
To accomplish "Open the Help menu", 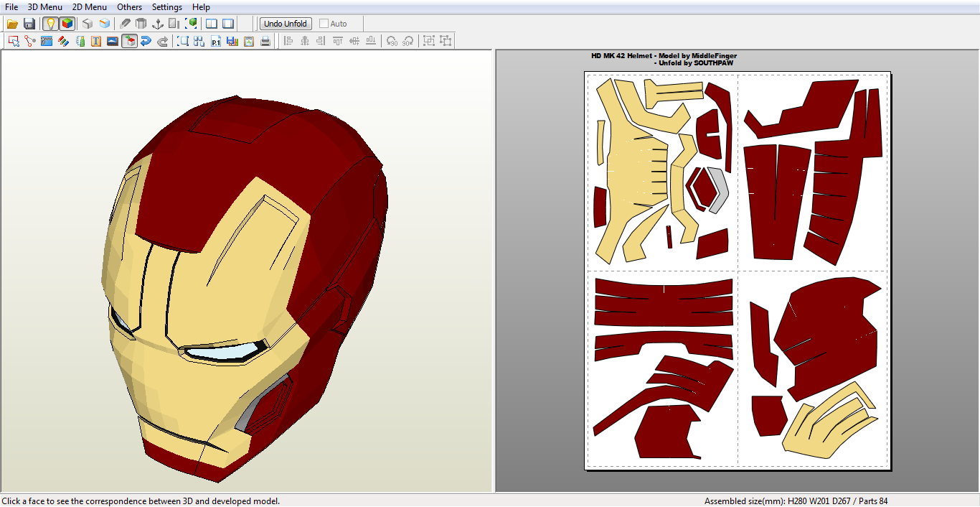I will 202,7.
